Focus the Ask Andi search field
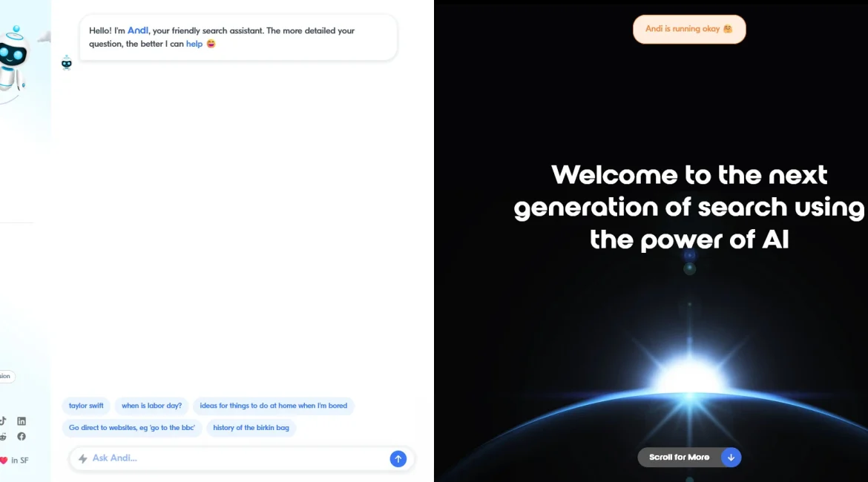The width and height of the screenshot is (868, 482). point(241,458)
